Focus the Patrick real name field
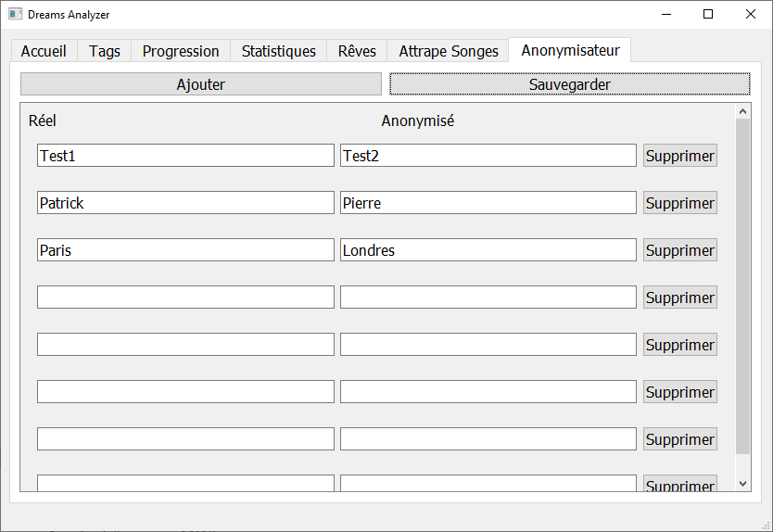The width and height of the screenshot is (773, 532). point(185,203)
